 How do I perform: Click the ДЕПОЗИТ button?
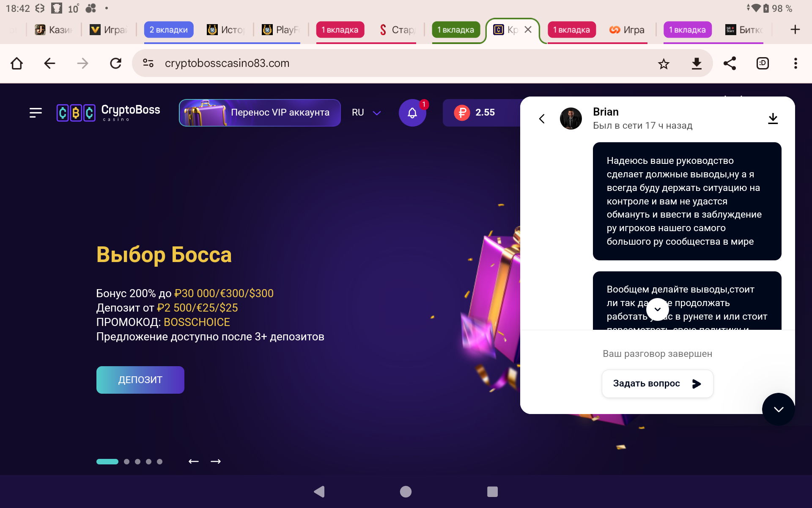140,380
